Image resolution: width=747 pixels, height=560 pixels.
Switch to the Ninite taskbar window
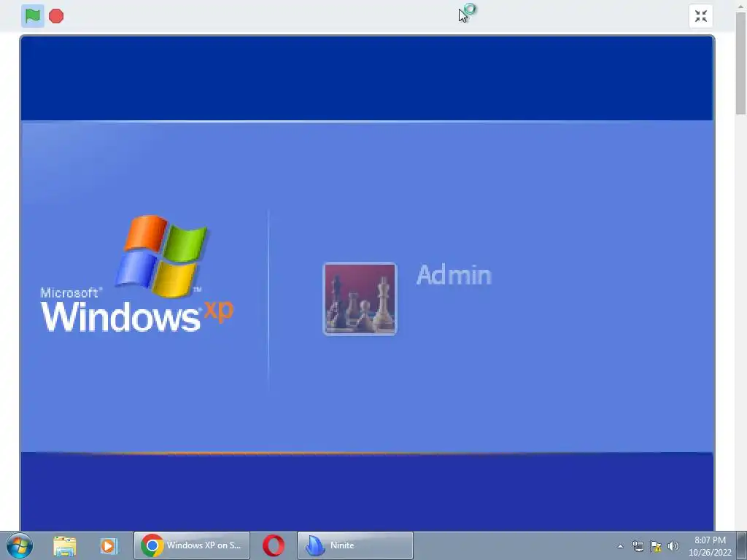(x=355, y=545)
